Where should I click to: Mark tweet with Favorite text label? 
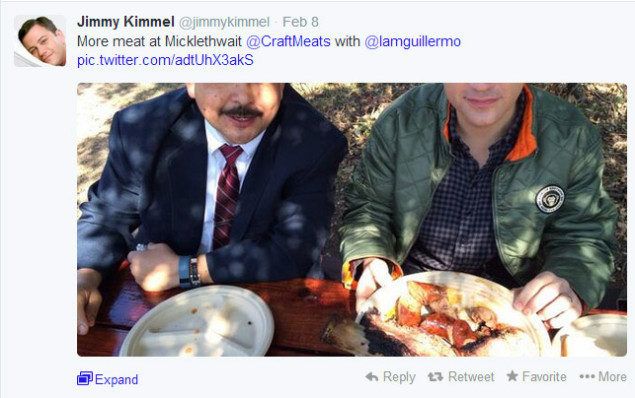[544, 377]
